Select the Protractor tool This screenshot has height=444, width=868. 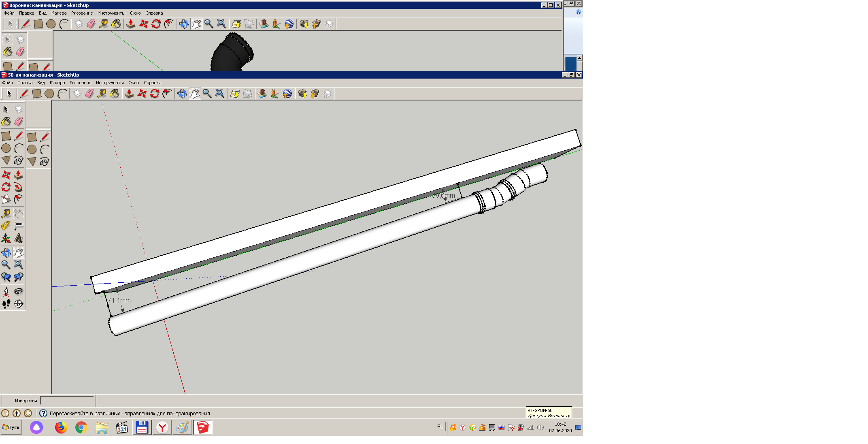tap(6, 226)
